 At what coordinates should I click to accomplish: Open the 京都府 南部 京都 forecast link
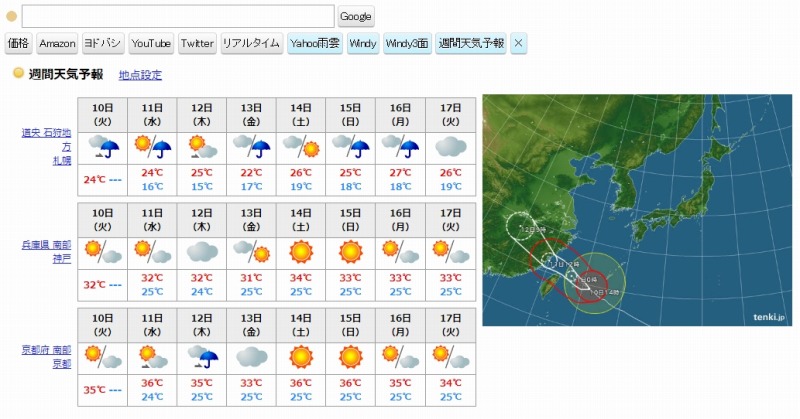[x=47, y=357]
